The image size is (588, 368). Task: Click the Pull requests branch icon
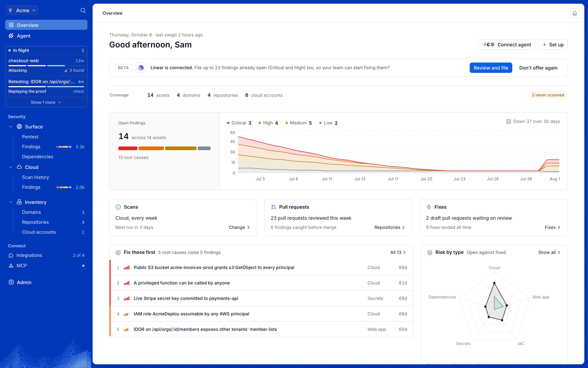tap(273, 207)
